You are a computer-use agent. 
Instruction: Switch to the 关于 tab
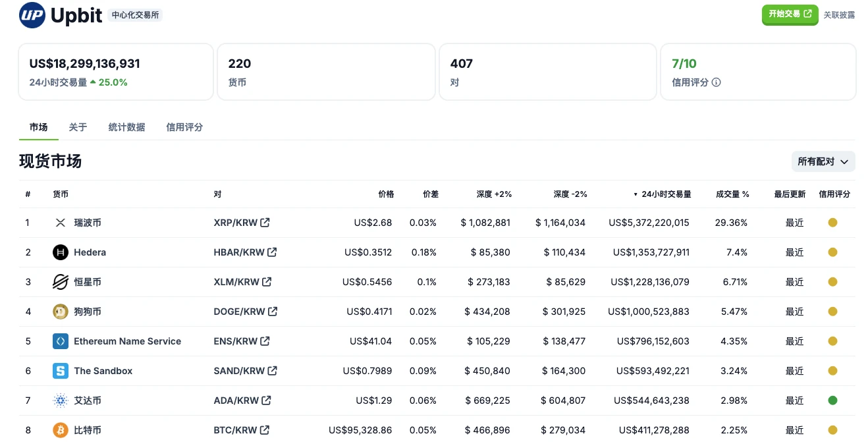[78, 127]
